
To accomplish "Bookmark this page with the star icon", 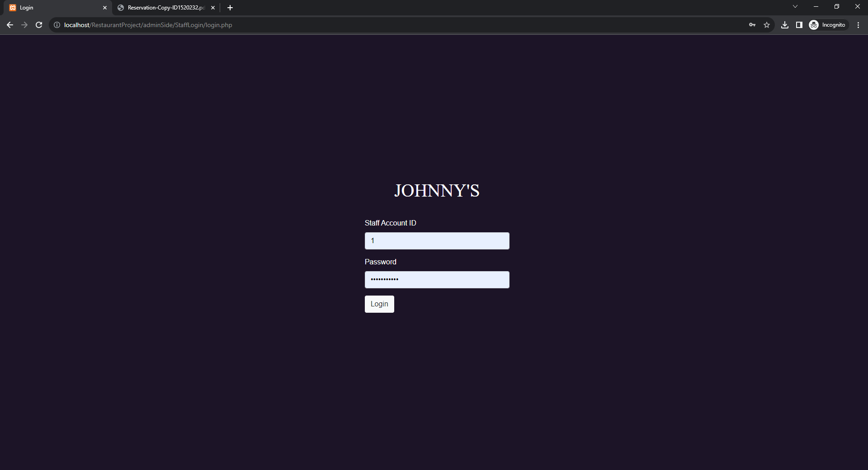I will pyautogui.click(x=767, y=25).
